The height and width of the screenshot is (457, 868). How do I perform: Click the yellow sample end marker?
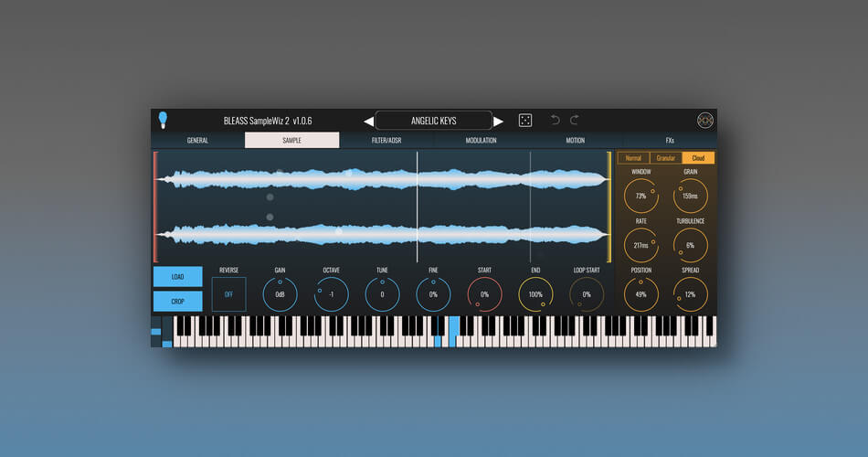609,207
